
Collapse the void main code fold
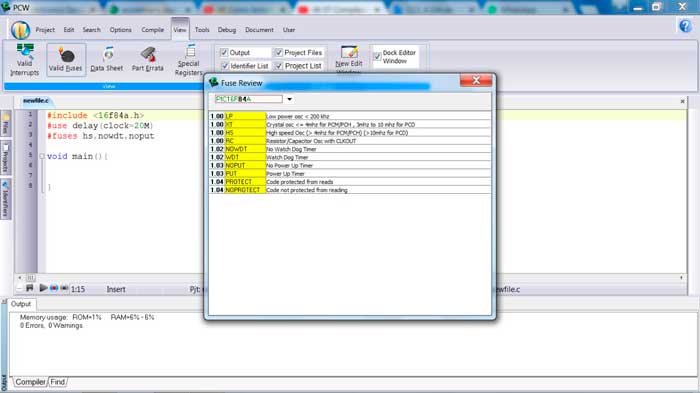click(42, 156)
